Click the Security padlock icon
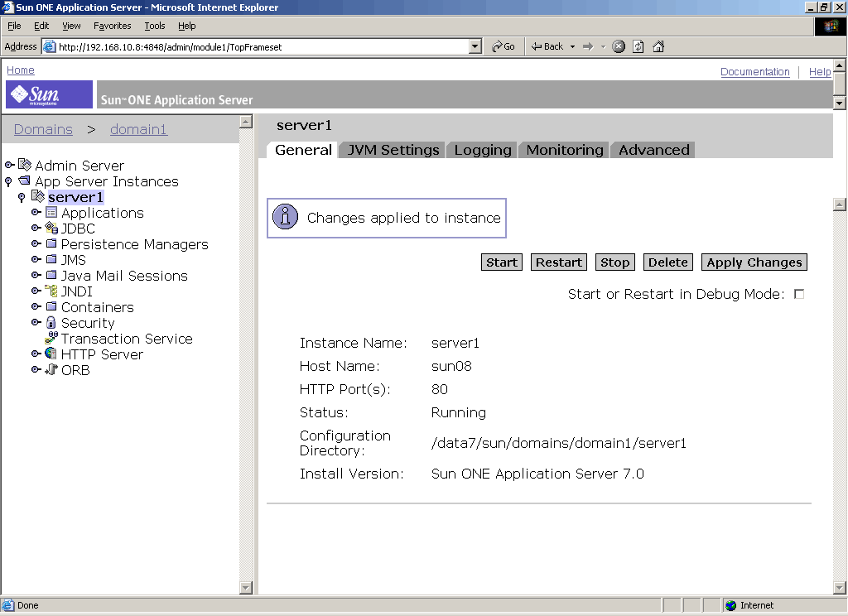The image size is (848, 616). [51, 322]
